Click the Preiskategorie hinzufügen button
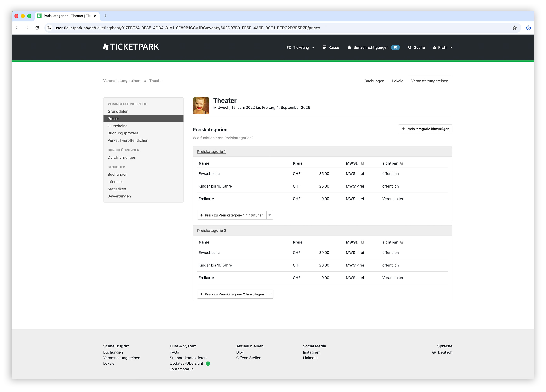 pos(425,129)
